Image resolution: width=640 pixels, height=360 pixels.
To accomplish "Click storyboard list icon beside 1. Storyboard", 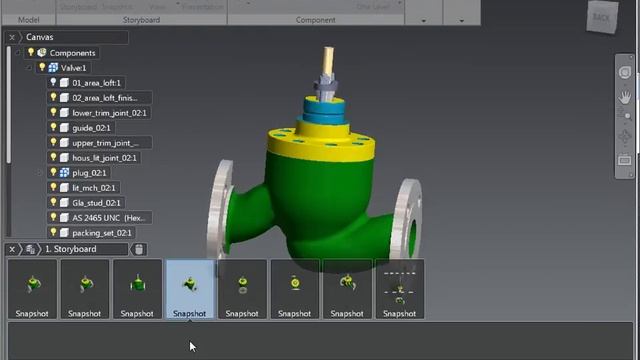I will coord(30,249).
